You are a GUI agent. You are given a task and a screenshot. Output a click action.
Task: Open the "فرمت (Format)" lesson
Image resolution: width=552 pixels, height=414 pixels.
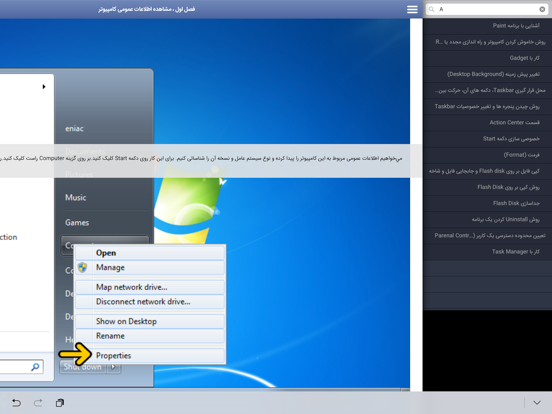coord(487,155)
